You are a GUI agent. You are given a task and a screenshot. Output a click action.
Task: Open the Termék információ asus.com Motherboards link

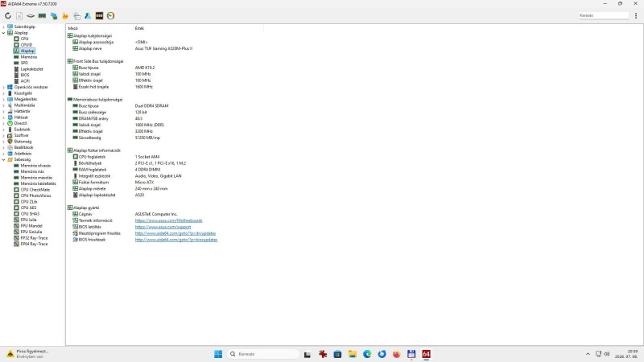168,220
